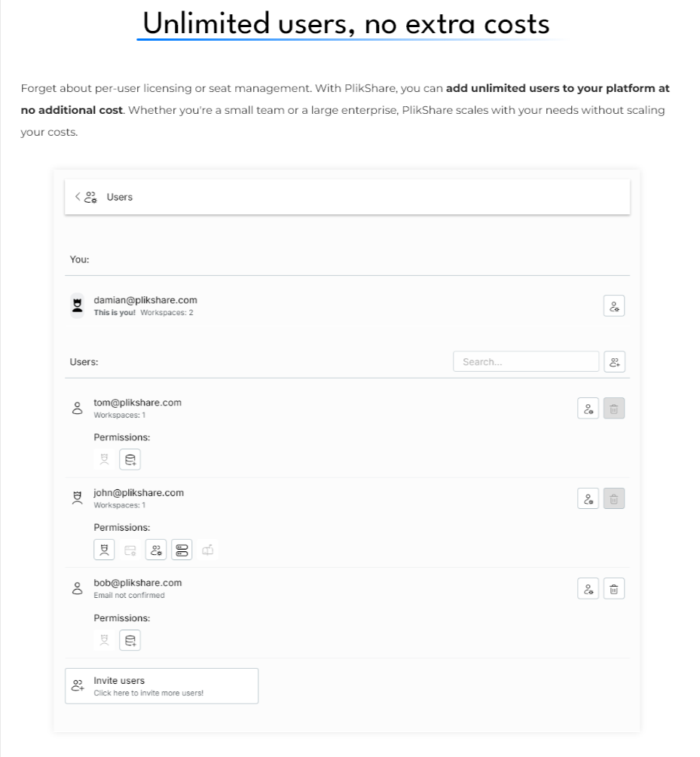Select the john@plikshare.com user row
This screenshot has width=700, height=757.
coord(347,523)
